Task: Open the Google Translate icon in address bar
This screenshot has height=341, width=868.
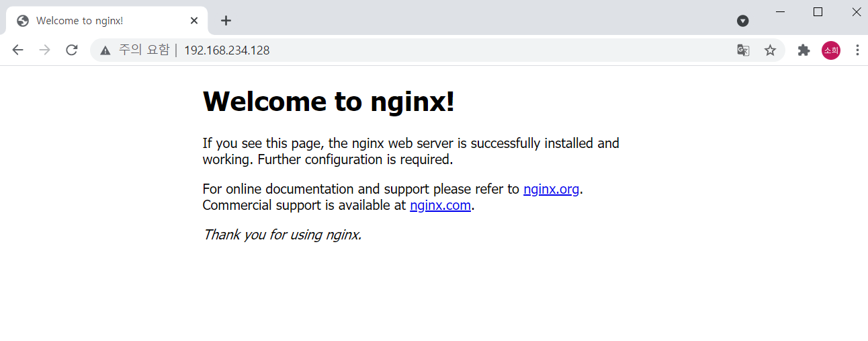Action: (x=743, y=50)
